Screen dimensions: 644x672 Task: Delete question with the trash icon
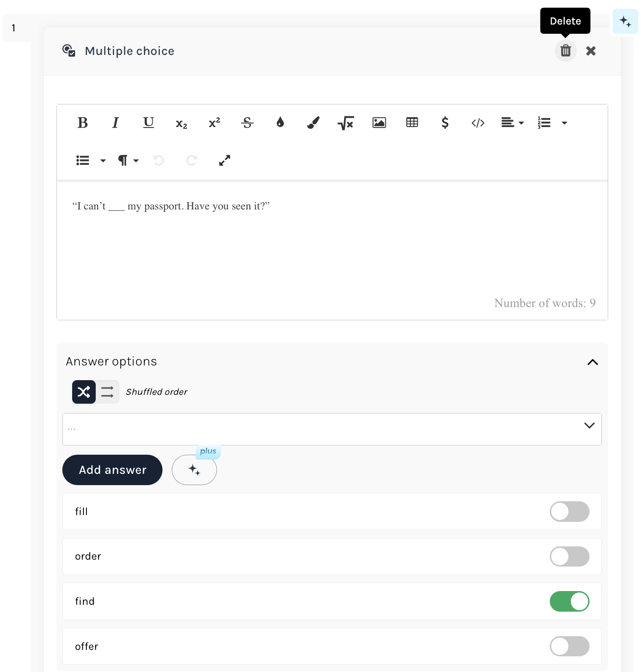565,51
